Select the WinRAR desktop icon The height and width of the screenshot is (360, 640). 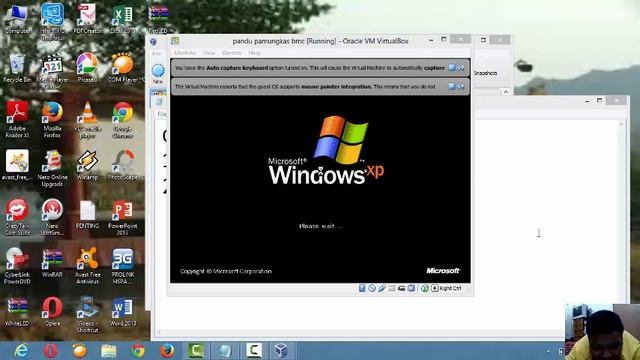52,263
